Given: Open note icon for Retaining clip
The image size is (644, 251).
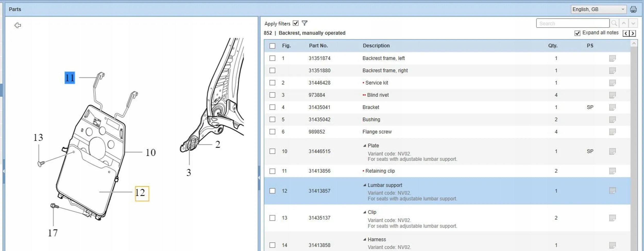Looking at the screenshot, I should (612, 171).
